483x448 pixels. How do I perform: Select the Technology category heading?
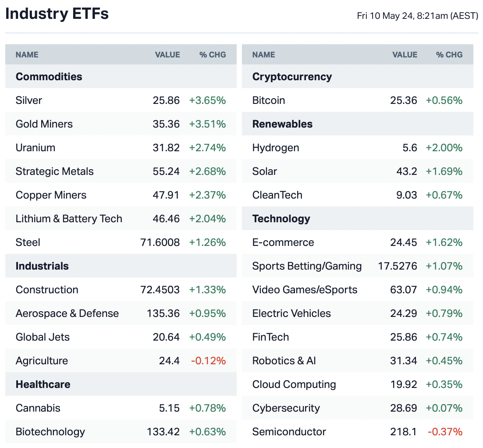[x=281, y=219]
